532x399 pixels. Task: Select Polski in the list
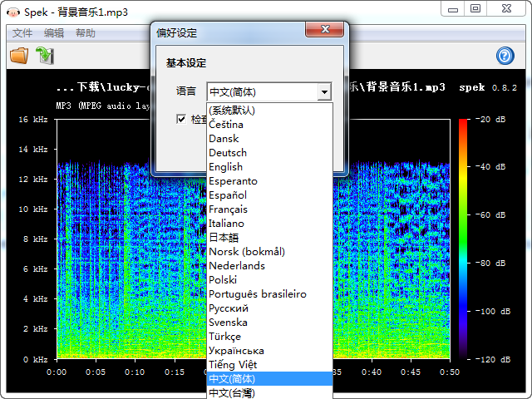269,280
